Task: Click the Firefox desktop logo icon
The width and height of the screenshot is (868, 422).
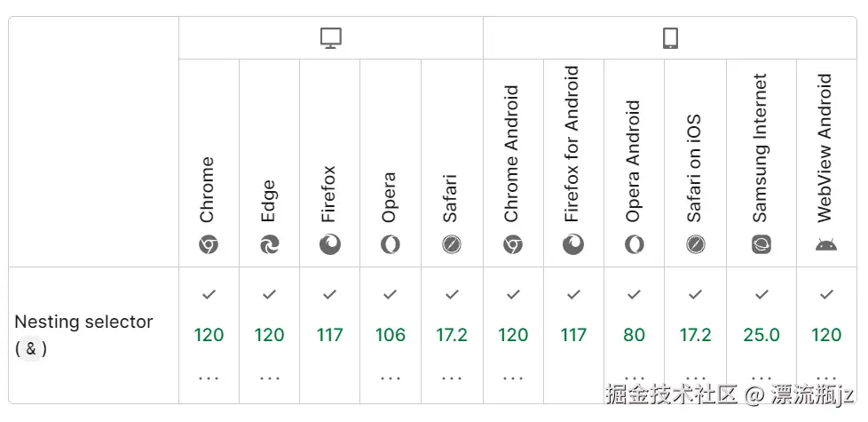Action: click(x=330, y=244)
